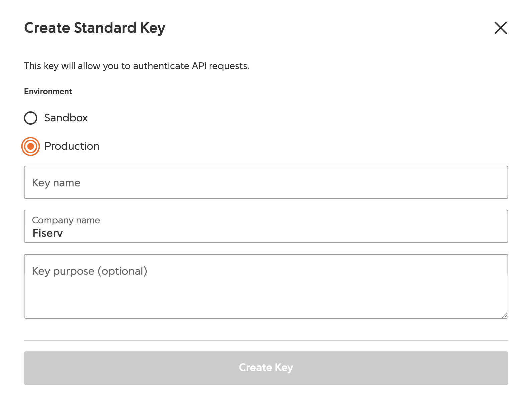This screenshot has height=404, width=532.
Task: Close the Create Standard Key dialog
Action: (x=500, y=28)
